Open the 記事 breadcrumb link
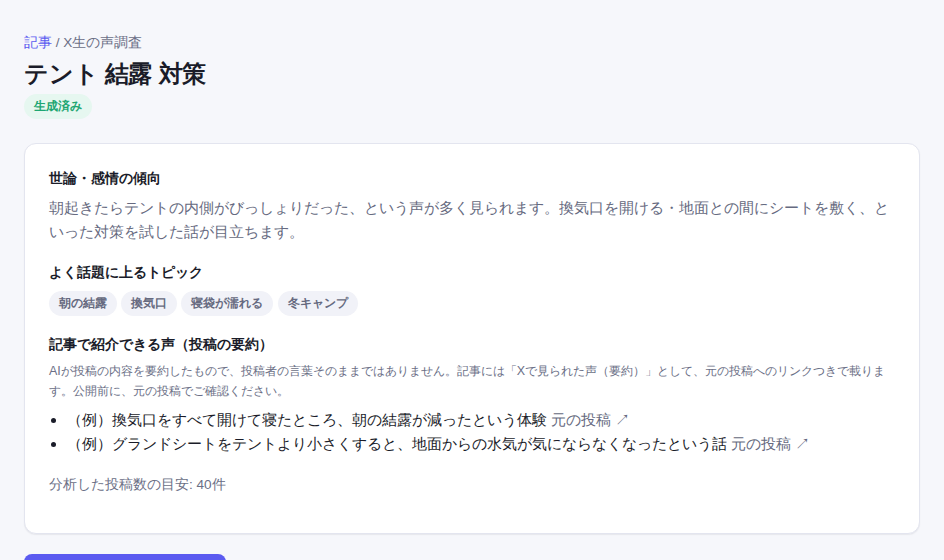The width and height of the screenshot is (944, 560). [37, 42]
